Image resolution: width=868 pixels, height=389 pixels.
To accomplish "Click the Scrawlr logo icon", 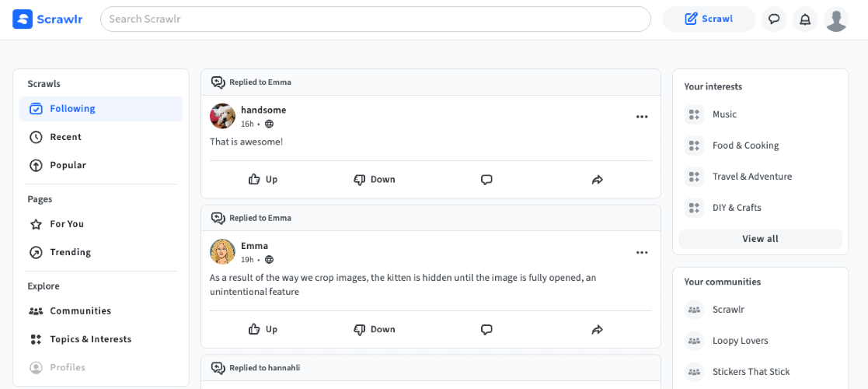I will (23, 19).
